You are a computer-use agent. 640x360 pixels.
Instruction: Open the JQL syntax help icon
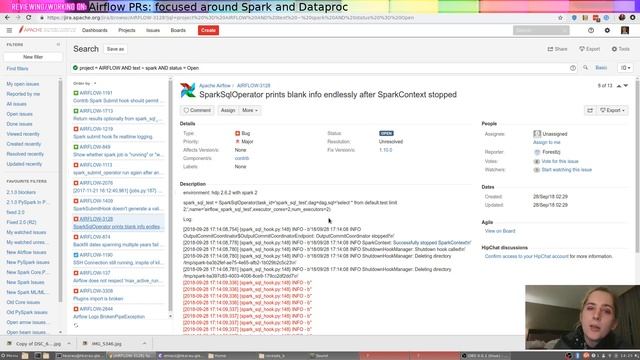coord(573,68)
